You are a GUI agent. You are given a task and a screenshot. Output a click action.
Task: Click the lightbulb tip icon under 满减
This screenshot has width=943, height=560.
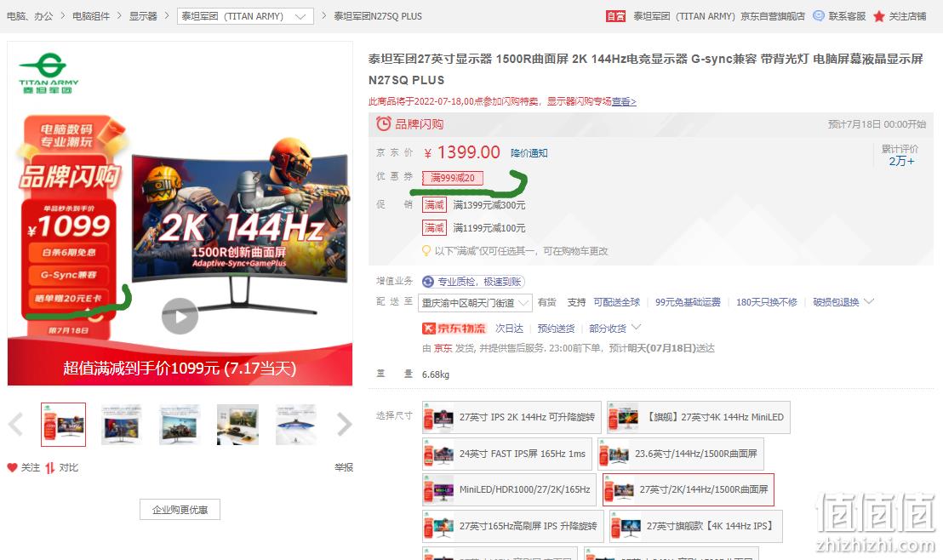[426, 251]
